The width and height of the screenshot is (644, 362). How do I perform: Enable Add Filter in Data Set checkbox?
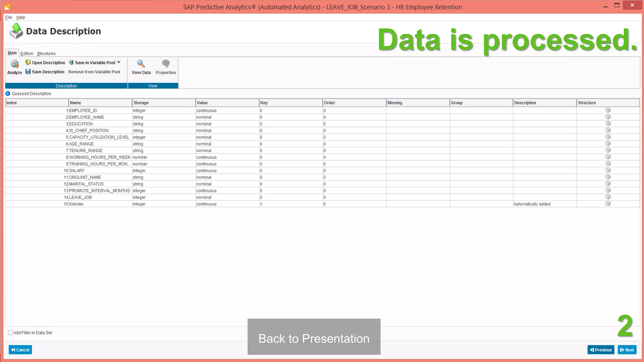[x=10, y=332]
